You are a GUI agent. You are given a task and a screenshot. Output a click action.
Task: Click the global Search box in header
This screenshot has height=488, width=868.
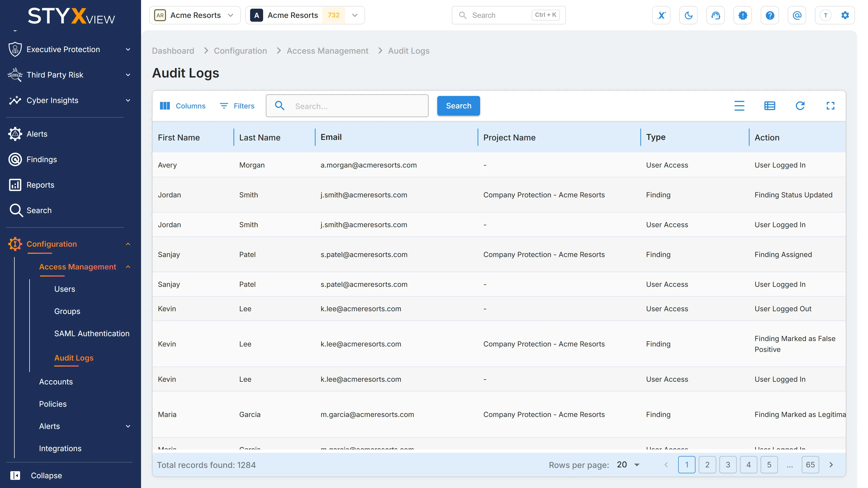click(509, 15)
